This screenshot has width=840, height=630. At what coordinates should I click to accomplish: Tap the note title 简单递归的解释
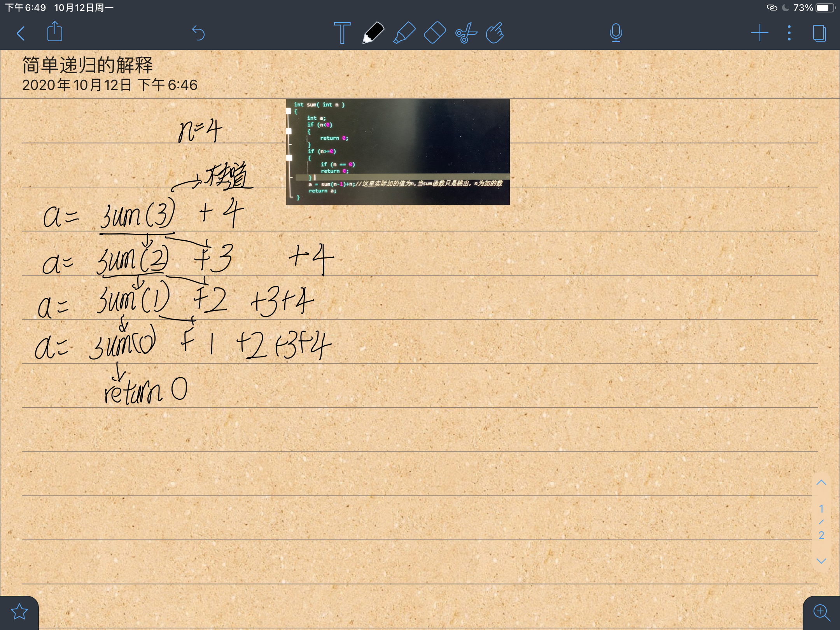[x=87, y=65]
